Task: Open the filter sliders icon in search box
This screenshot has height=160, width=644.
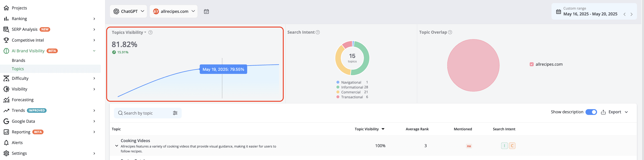Action: [175, 113]
